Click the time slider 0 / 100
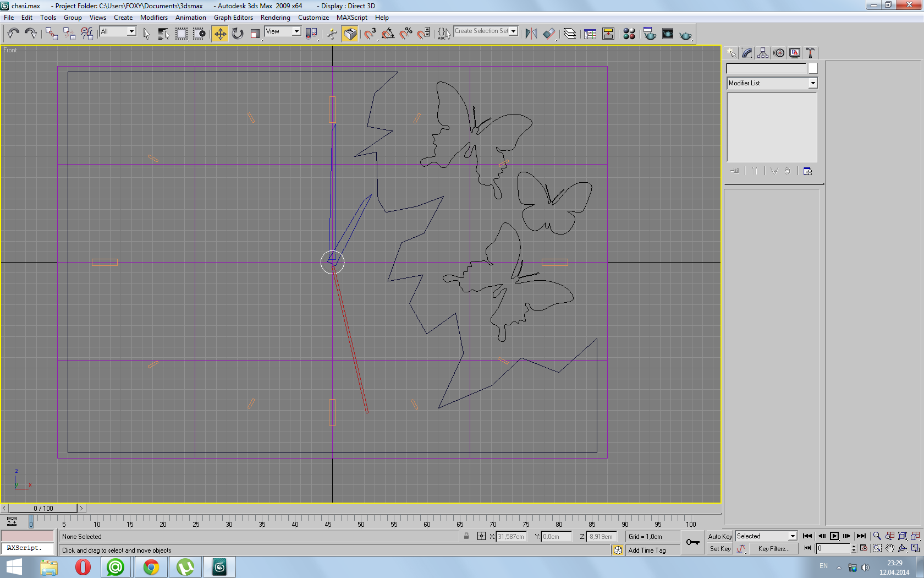 tap(43, 508)
